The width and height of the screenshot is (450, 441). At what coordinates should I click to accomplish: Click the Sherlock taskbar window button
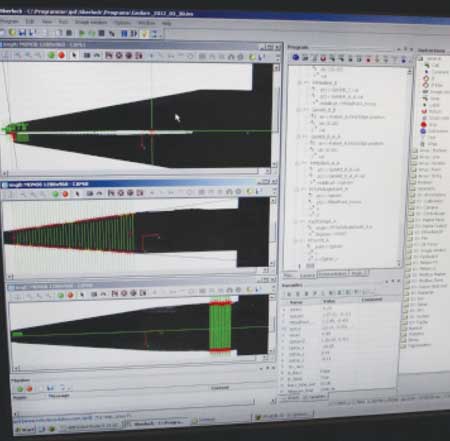tap(157, 423)
